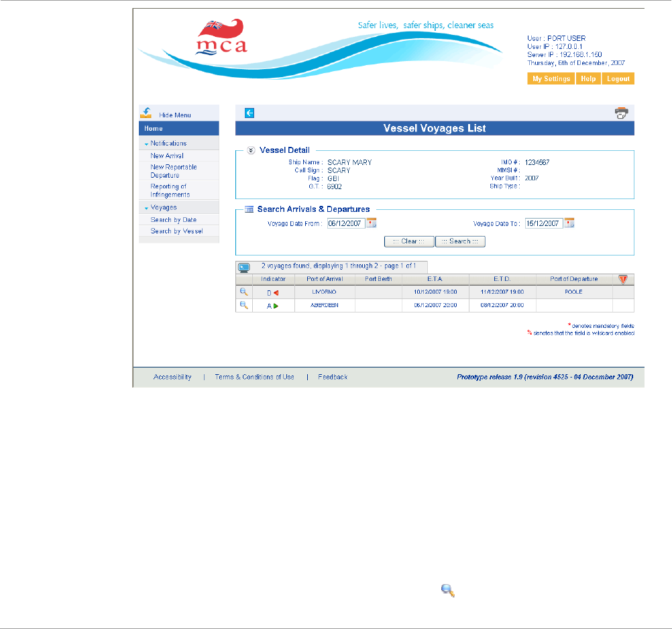
Task: Select Search by Vessel menu item
Action: point(176,231)
